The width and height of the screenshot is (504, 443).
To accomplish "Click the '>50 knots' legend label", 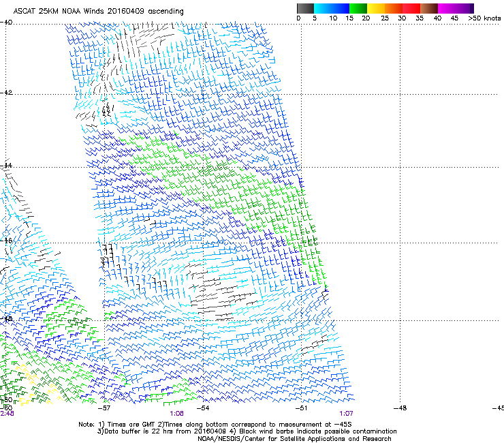I will pyautogui.click(x=484, y=18).
